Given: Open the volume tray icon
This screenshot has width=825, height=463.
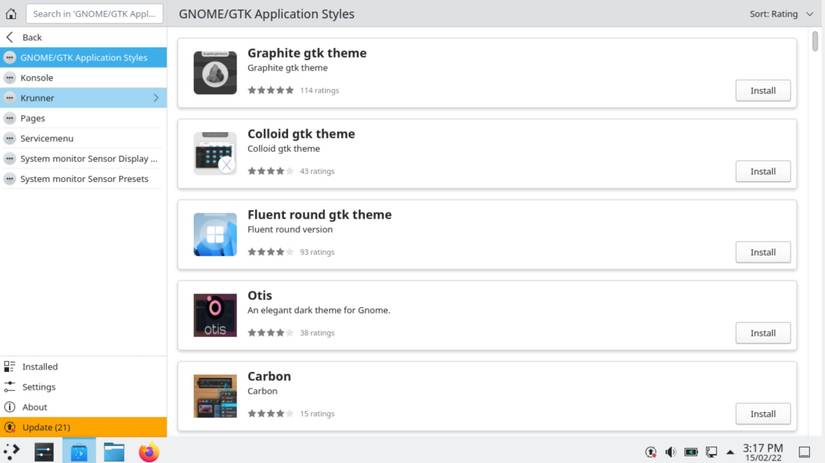Looking at the screenshot, I should [x=670, y=452].
